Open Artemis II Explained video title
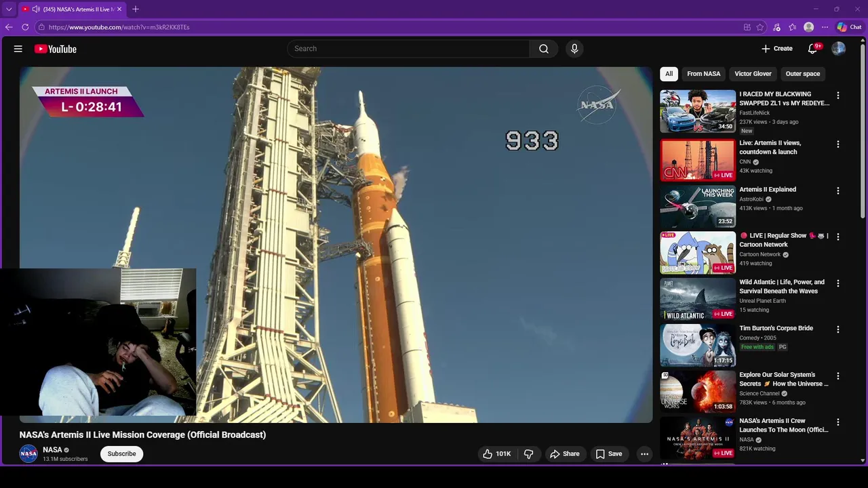Viewport: 868px width, 488px height. [768, 190]
